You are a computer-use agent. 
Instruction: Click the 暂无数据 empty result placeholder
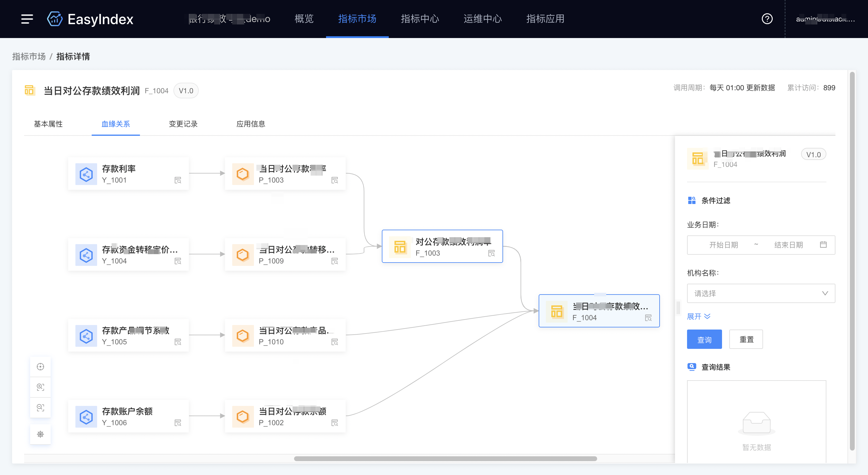pyautogui.click(x=756, y=431)
